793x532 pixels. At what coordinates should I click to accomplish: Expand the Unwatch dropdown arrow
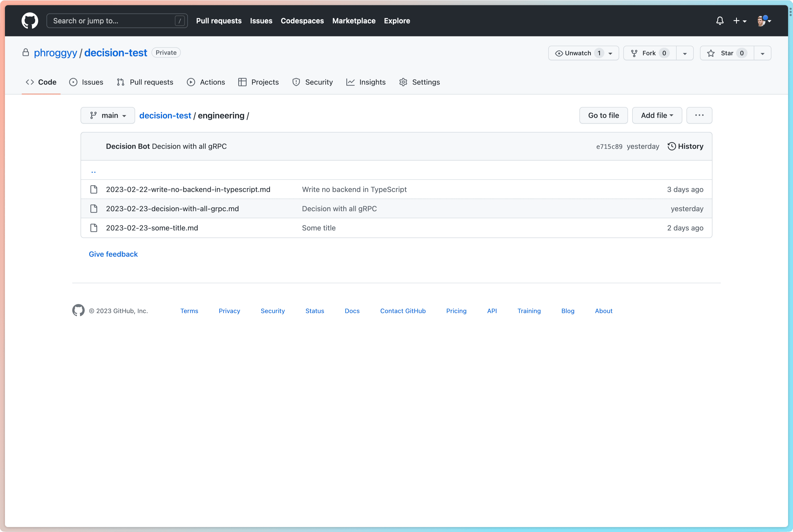coord(611,53)
